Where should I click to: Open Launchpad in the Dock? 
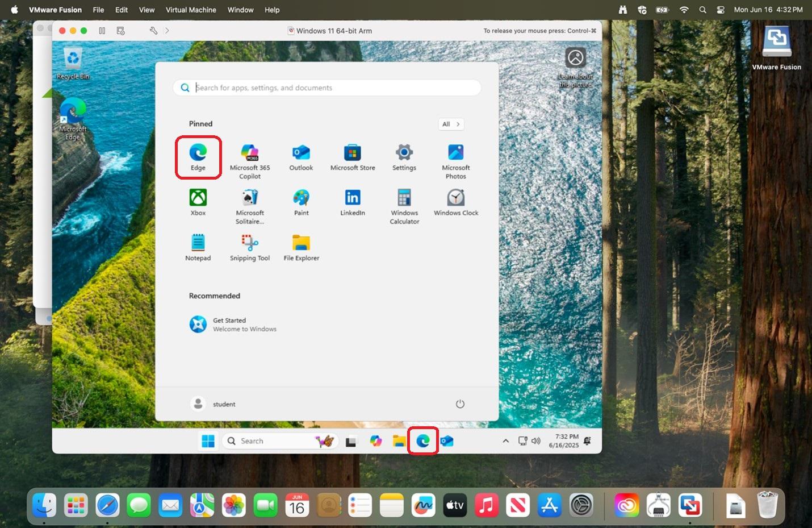click(76, 505)
